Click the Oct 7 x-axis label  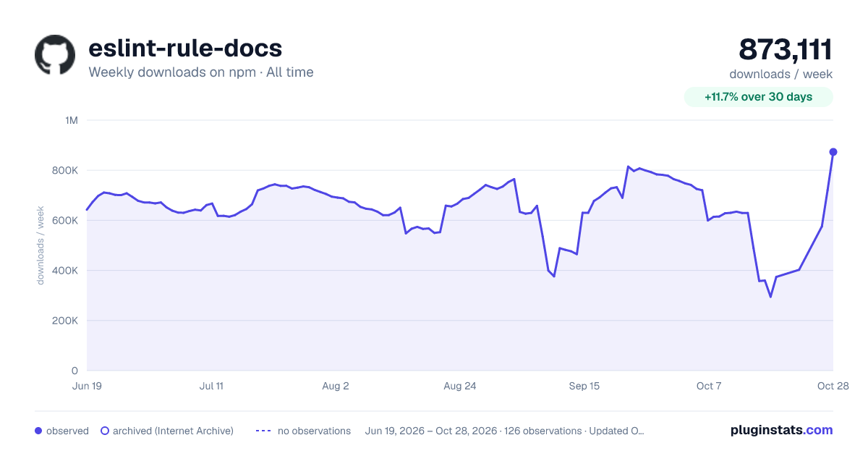coord(709,386)
